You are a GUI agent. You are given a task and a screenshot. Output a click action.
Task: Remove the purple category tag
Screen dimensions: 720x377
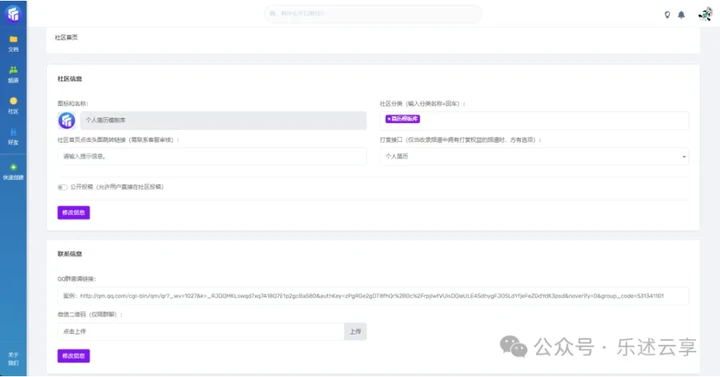(389, 119)
